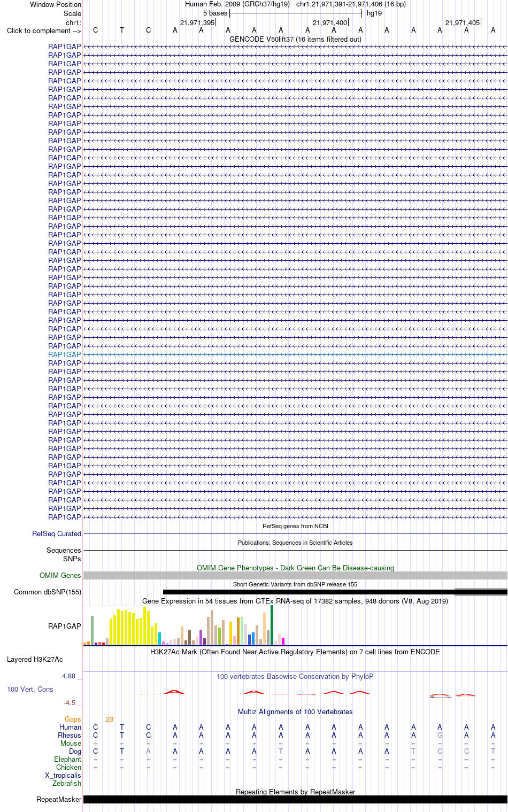Click the Common dbSNP(155) label

[48, 592]
